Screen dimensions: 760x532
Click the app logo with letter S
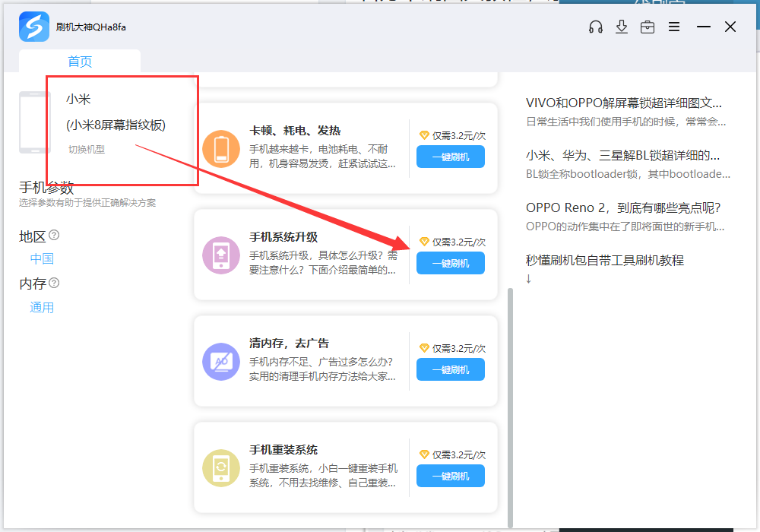[33, 26]
